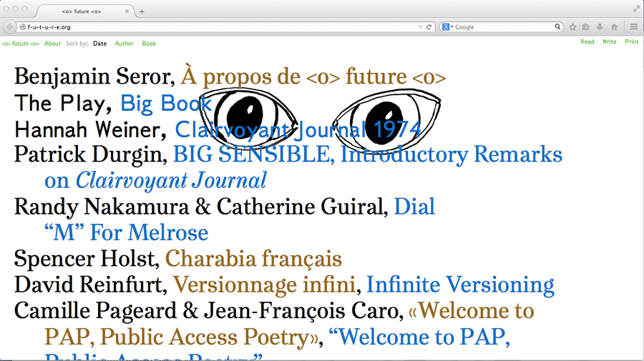Sort the list by Date
The width and height of the screenshot is (644, 361).
(x=99, y=44)
